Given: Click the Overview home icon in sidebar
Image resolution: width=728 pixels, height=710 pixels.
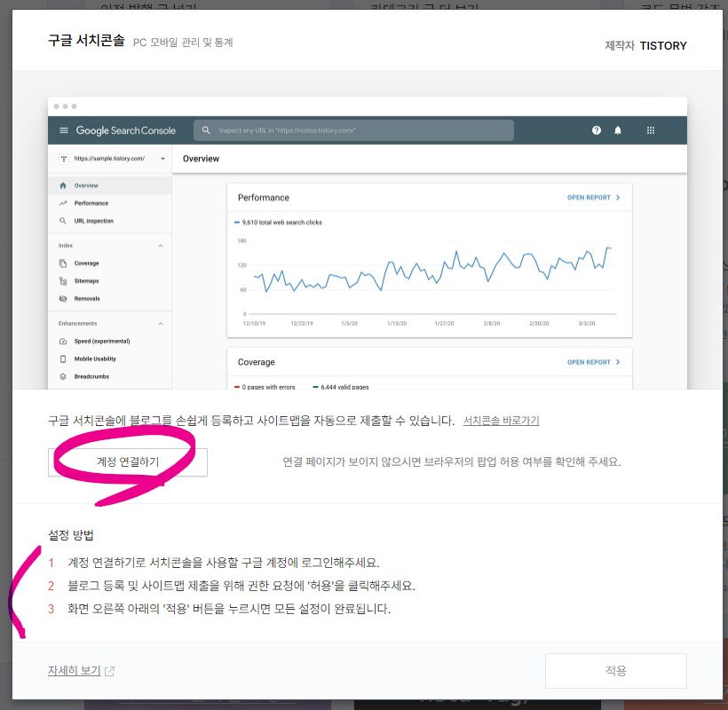Looking at the screenshot, I should pos(63,185).
